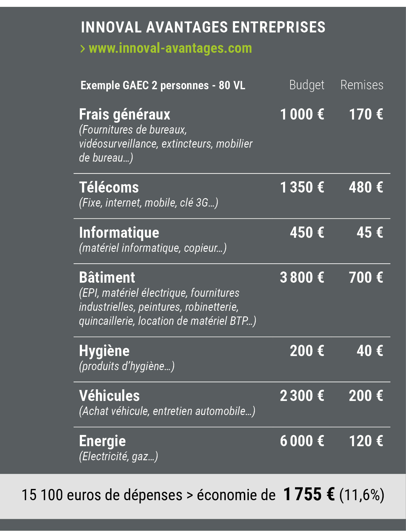Image resolution: width=406 pixels, height=532 pixels.
Task: Select the Energie category heading
Action: pos(102,441)
